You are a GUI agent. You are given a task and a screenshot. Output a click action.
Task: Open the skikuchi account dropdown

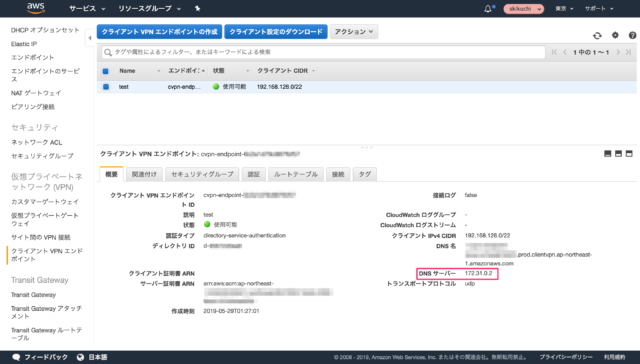tap(524, 9)
